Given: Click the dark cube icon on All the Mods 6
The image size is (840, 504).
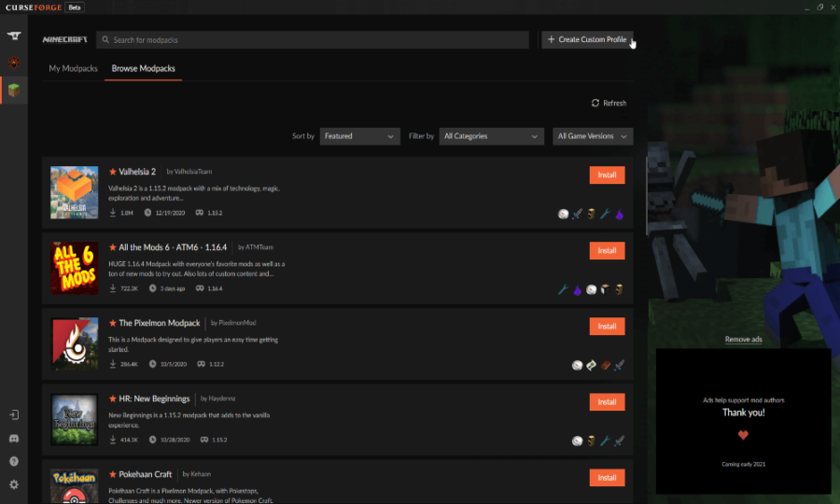Looking at the screenshot, I should (x=605, y=289).
